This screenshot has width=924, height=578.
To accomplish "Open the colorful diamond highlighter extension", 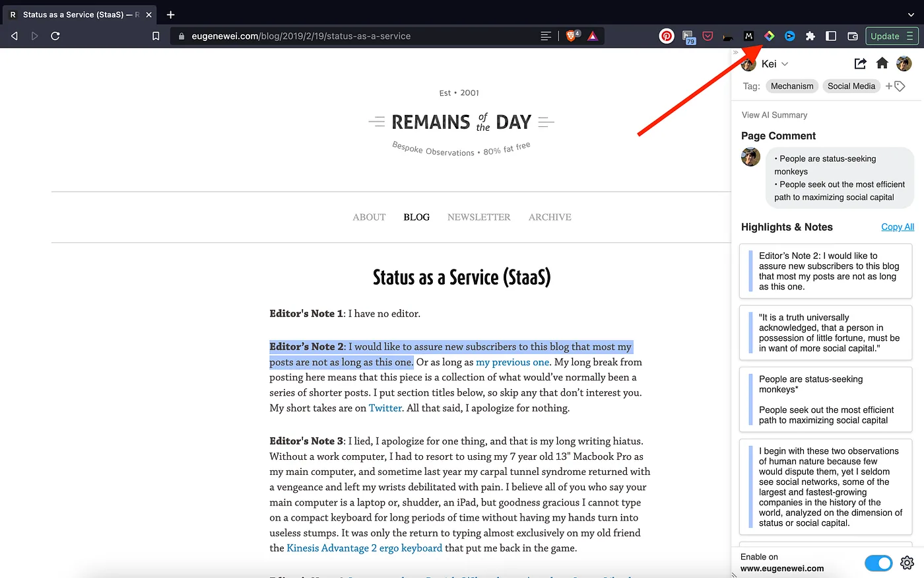I will point(769,36).
